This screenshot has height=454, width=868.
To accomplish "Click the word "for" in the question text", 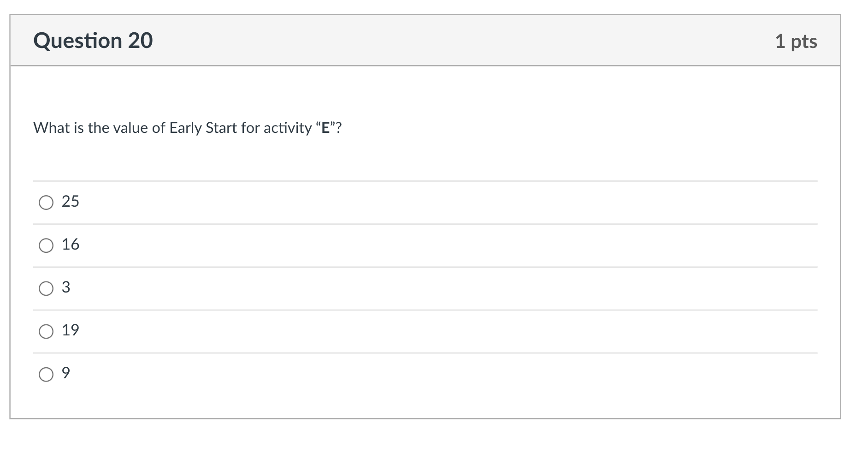I will 250,128.
